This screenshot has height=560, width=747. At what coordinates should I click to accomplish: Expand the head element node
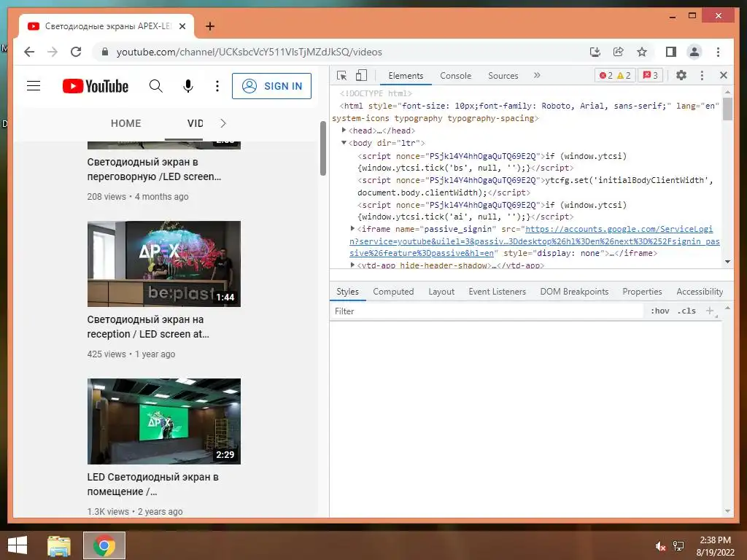(344, 130)
